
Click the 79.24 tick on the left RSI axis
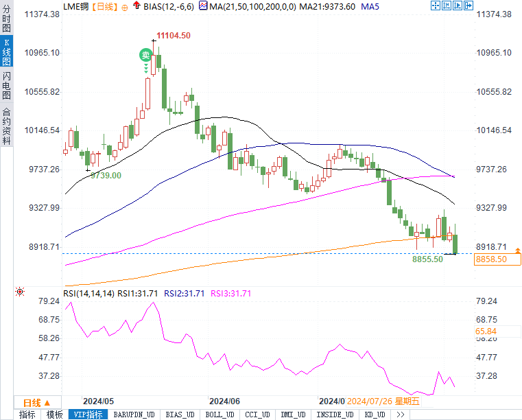(x=49, y=301)
